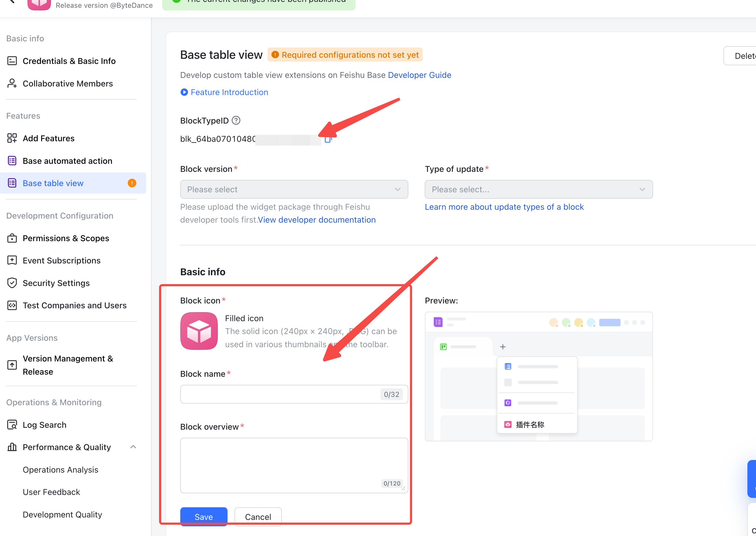Click the pink Block icon image
756x536 pixels.
pyautogui.click(x=199, y=331)
